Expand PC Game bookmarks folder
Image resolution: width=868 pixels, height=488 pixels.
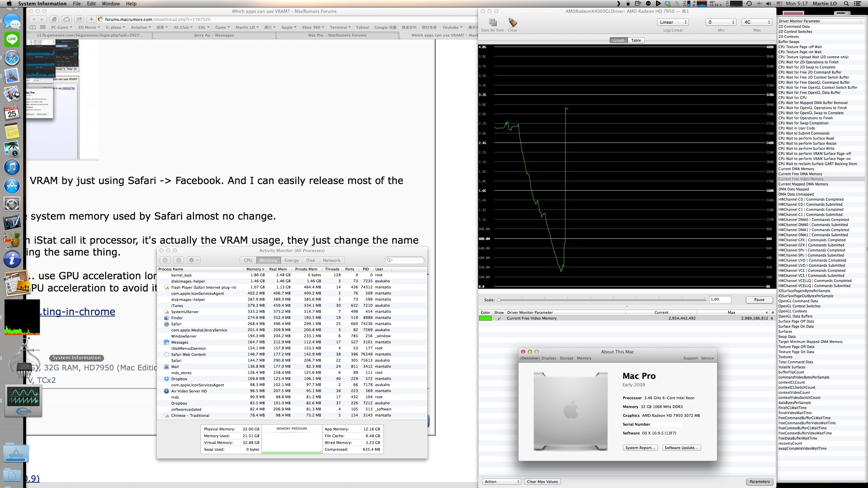[61, 27]
